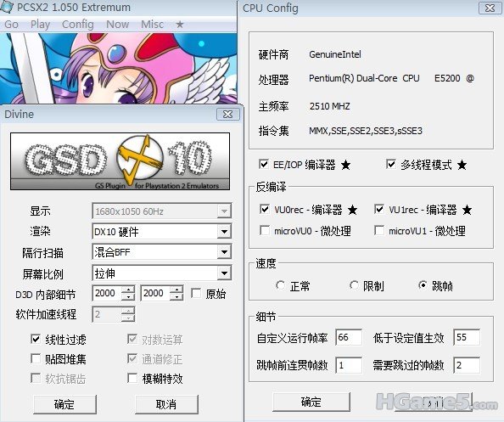The height and width of the screenshot is (422, 504).
Task: Toggle the 线性过滤 checkbox
Action: 36,339
